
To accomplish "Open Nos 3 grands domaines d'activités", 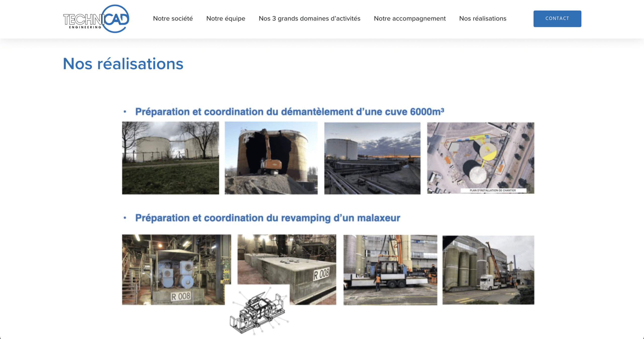I will tap(309, 19).
